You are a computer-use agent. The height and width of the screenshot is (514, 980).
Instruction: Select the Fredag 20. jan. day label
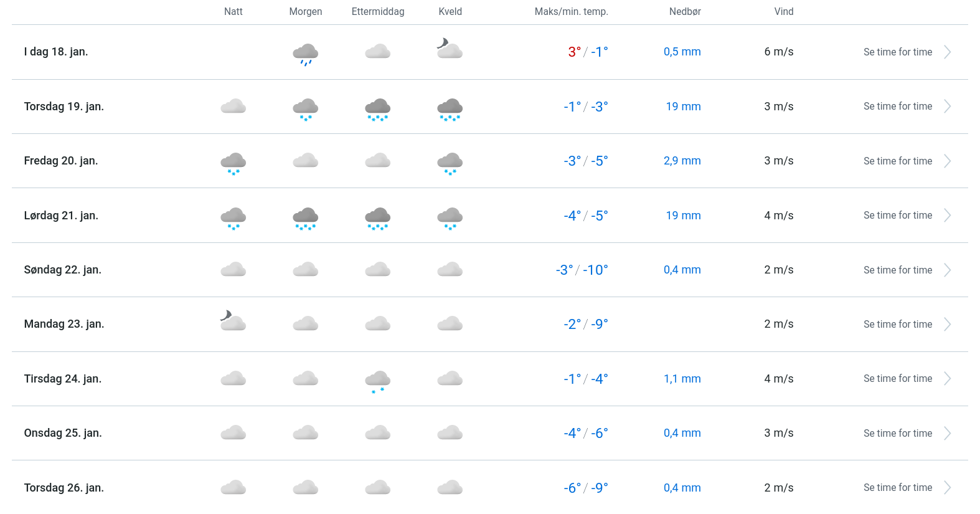[61, 161]
